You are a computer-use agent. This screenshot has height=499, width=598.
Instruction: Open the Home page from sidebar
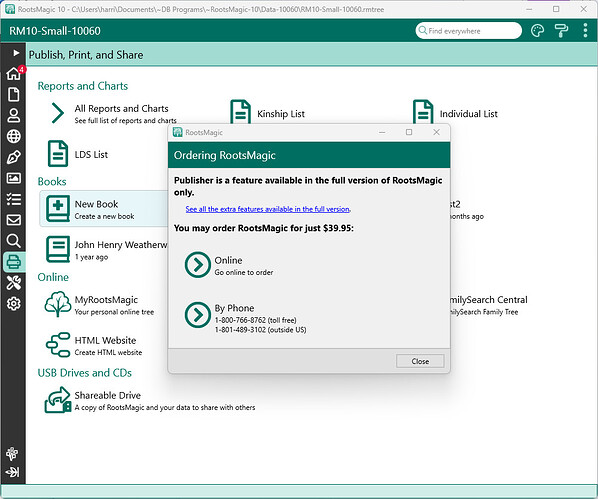14,73
